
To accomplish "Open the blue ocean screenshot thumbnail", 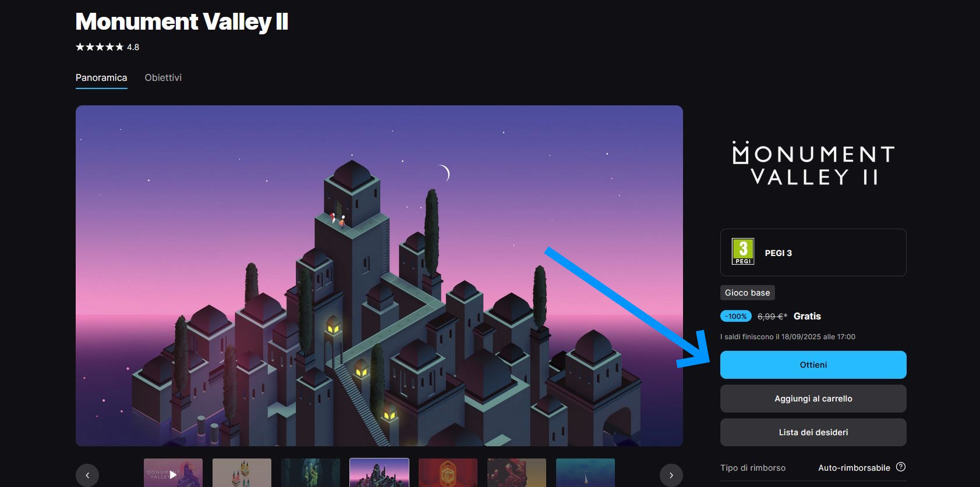I will 585,472.
